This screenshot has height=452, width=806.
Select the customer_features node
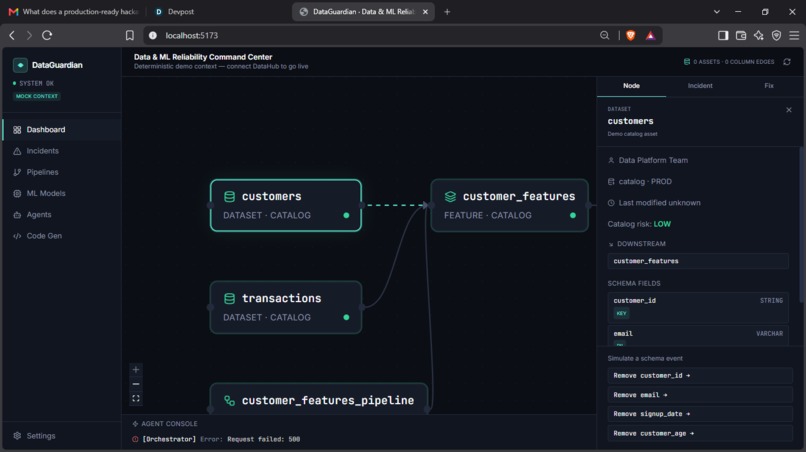pos(509,205)
